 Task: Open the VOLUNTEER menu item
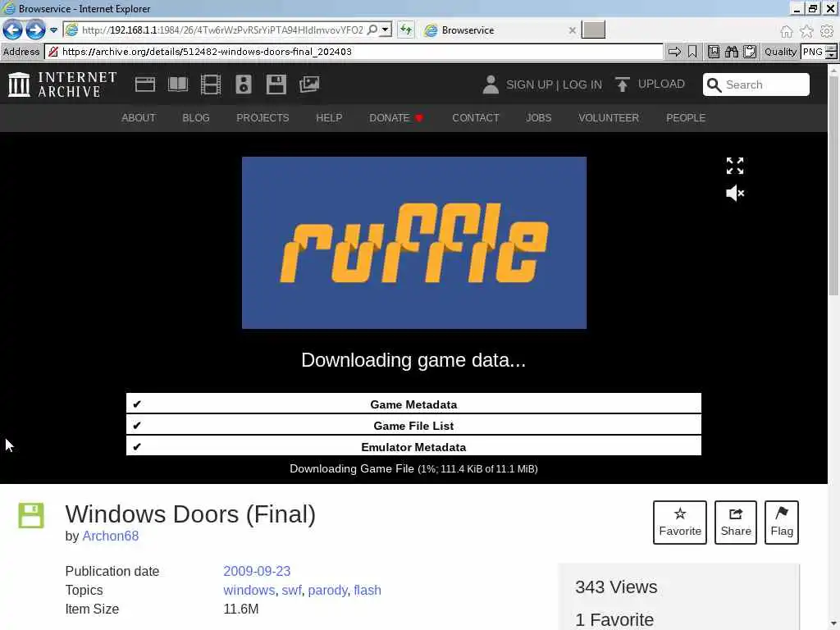609,118
